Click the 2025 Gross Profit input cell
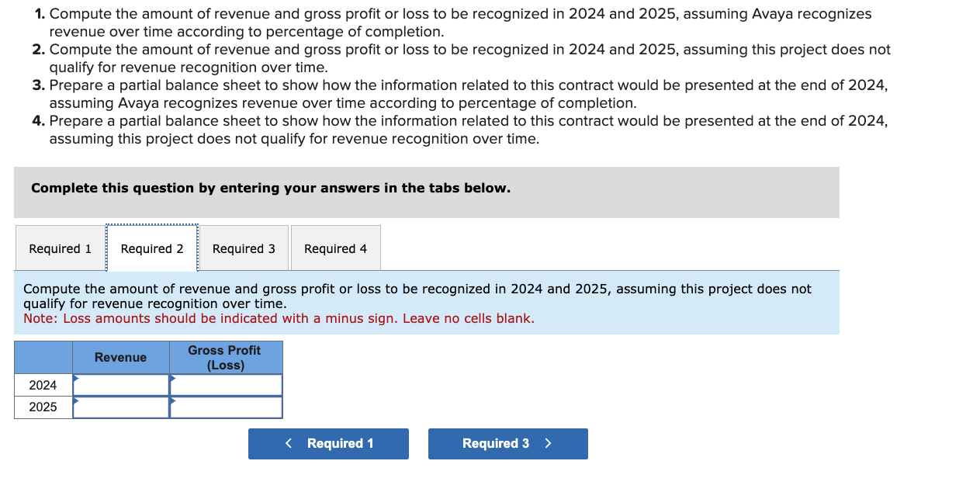Screen dimensions: 980x499 pos(225,407)
